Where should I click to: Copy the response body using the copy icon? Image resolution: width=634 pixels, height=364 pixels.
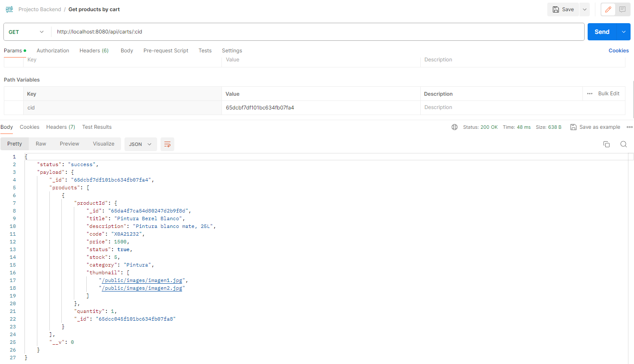[x=607, y=144]
